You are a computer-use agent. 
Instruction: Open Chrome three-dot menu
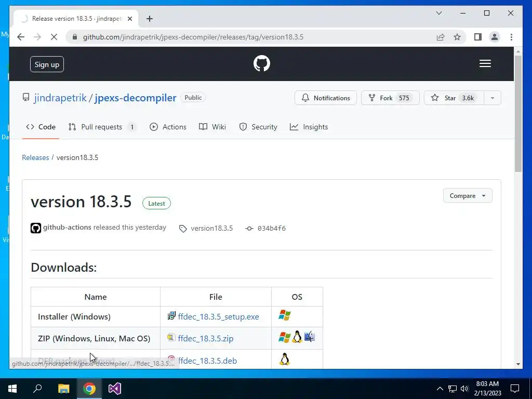coord(511,37)
